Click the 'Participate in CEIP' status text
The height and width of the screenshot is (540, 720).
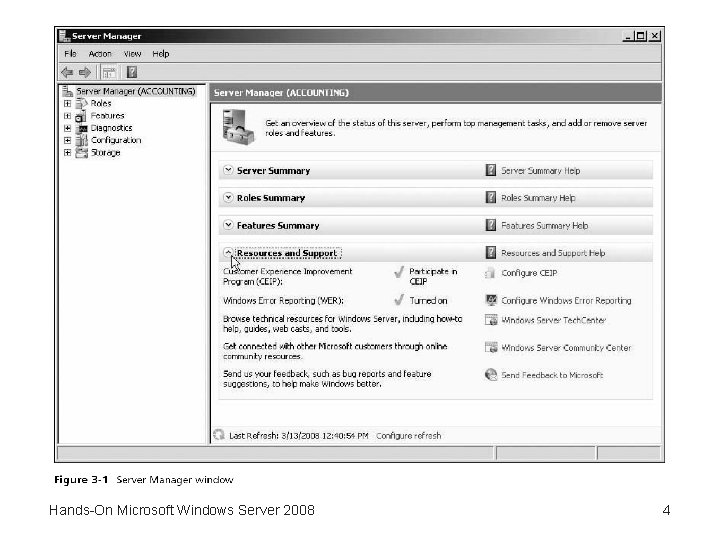tap(433, 276)
